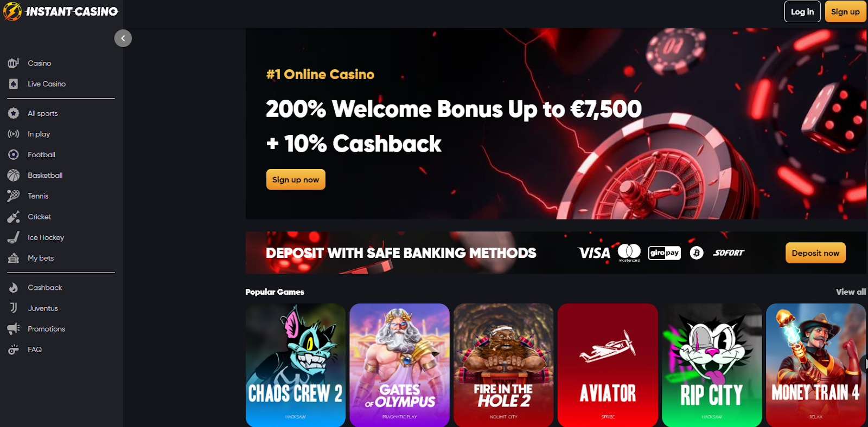This screenshot has width=868, height=427.
Task: Select the Tennis racket icon
Action: click(14, 196)
